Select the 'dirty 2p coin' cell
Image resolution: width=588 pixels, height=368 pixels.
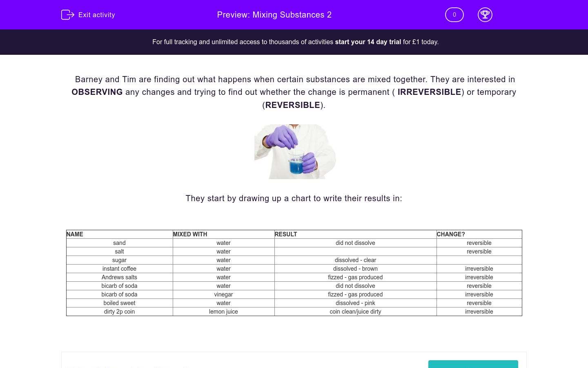(x=119, y=312)
